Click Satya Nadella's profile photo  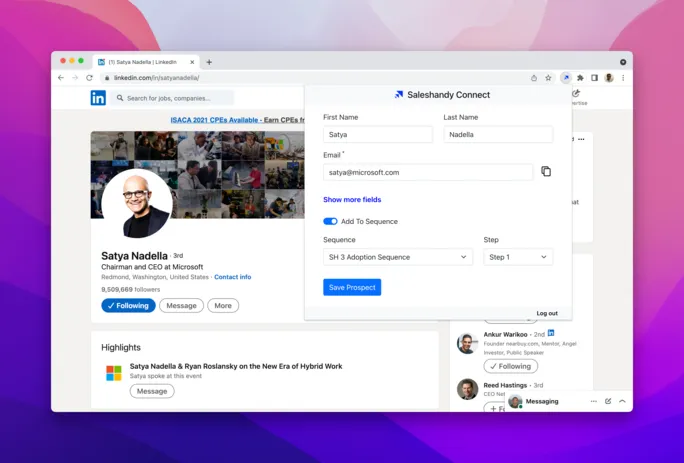(x=137, y=203)
